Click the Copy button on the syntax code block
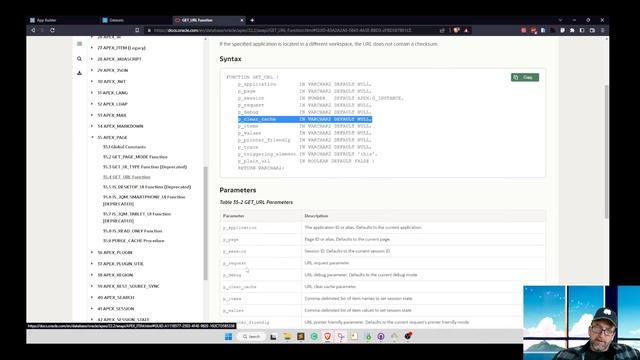This screenshot has width=640, height=360. pos(524,77)
